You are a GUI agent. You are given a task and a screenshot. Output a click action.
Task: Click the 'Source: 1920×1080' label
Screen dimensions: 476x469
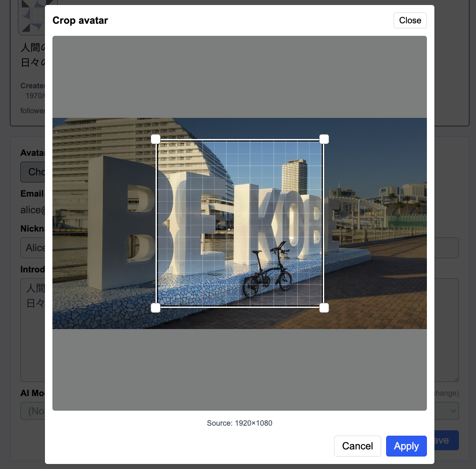[x=239, y=423]
